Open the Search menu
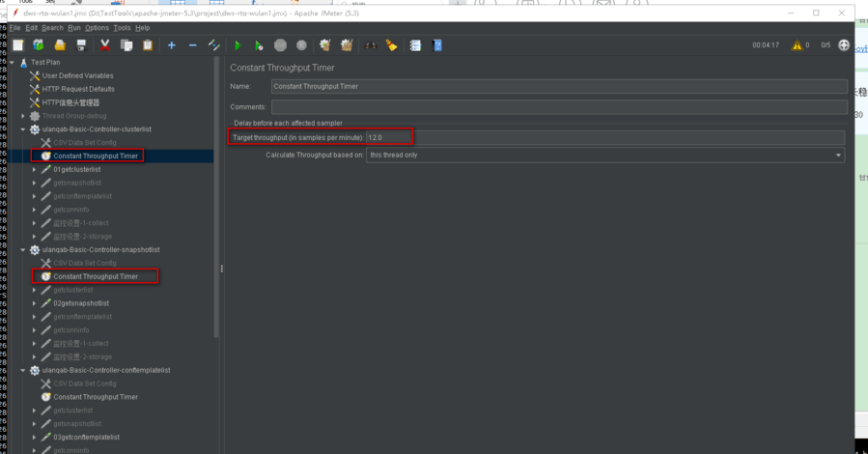This screenshot has height=454, width=868. coord(52,28)
